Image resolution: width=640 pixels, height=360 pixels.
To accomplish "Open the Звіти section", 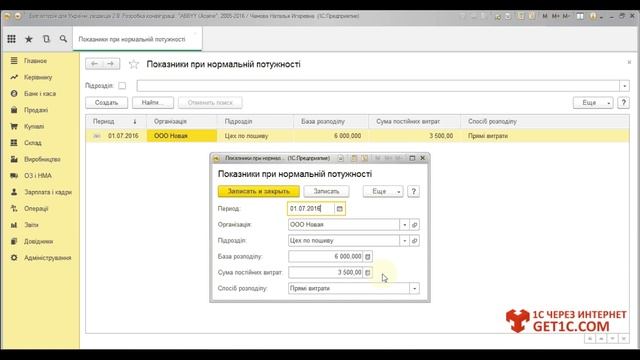I will click(31, 225).
